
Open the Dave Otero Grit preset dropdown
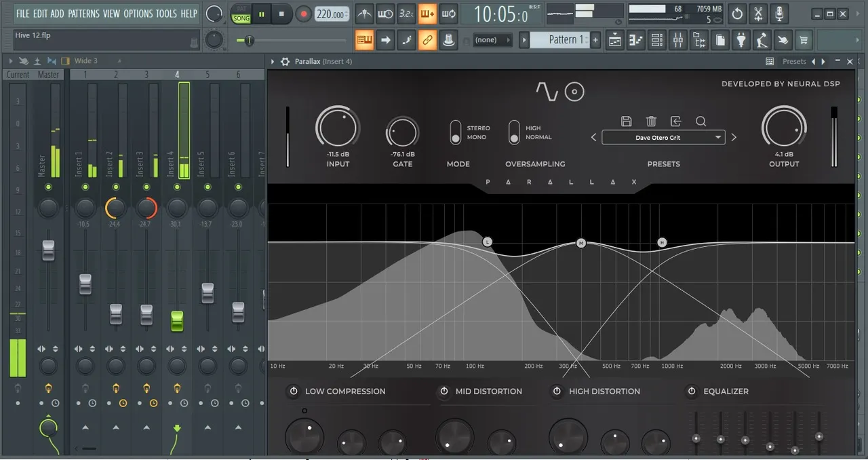click(663, 138)
